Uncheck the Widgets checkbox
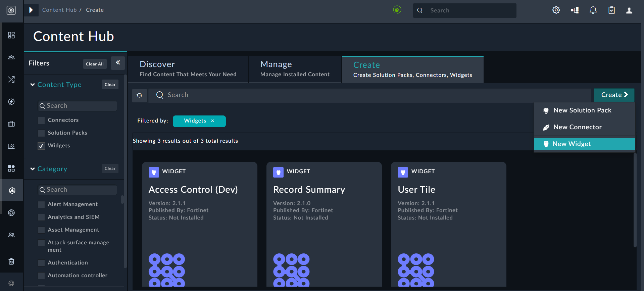This screenshot has height=291, width=644. point(41,146)
